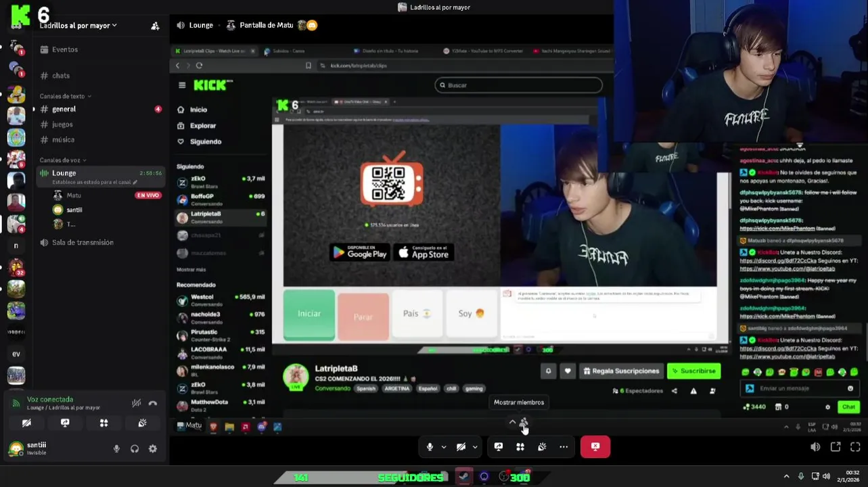Click the EN VIVO badge next to Matu
Screen dimensions: 868x487
tap(147, 195)
